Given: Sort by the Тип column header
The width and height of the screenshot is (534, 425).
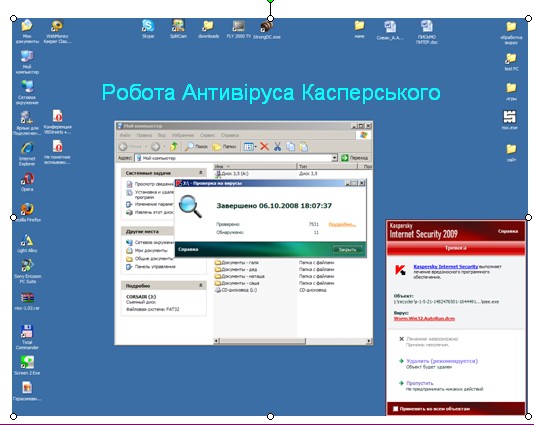Looking at the screenshot, I should coord(327,166).
